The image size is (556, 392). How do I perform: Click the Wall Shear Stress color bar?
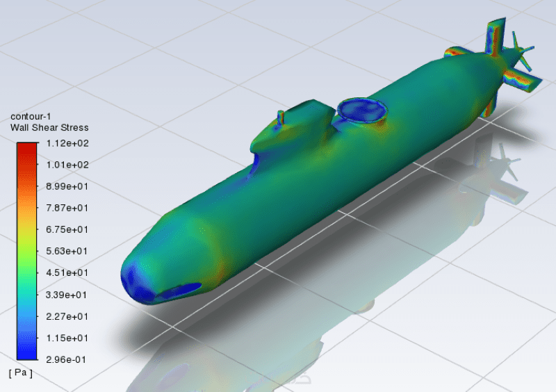tap(26, 251)
